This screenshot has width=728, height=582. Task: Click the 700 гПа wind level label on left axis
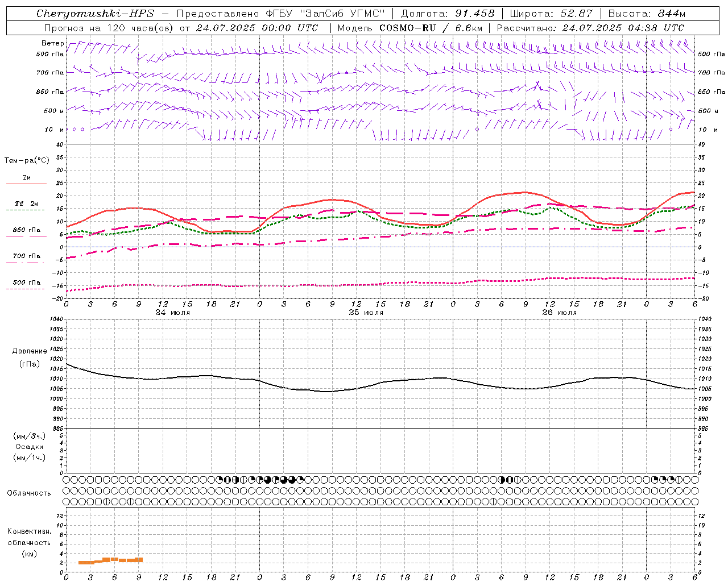[50, 73]
